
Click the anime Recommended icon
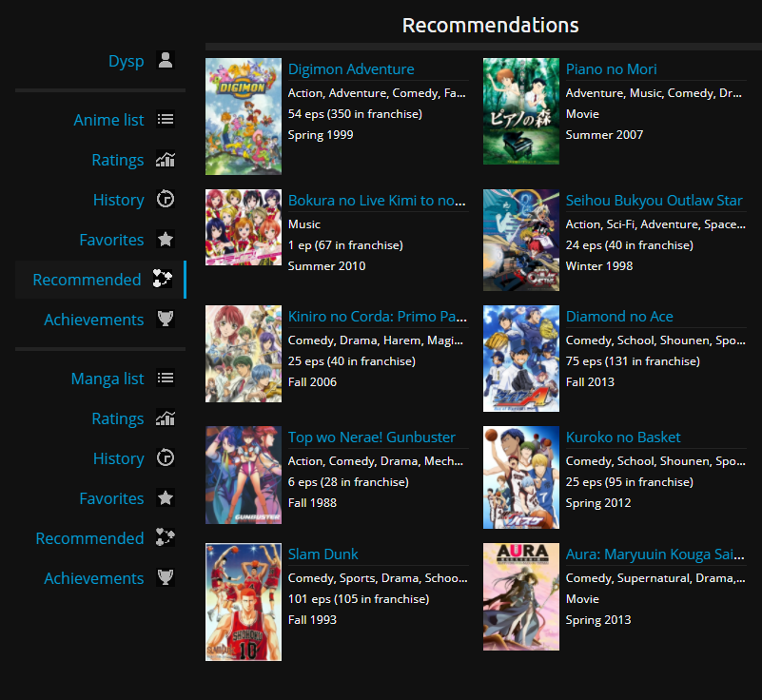(163, 279)
